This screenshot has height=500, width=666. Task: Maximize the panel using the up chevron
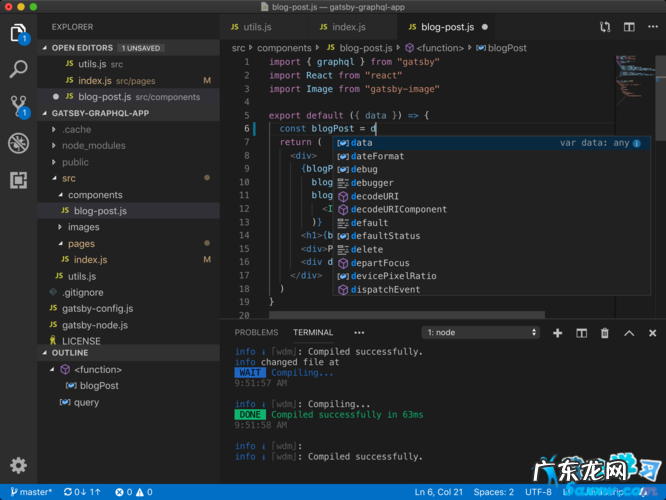(x=629, y=333)
